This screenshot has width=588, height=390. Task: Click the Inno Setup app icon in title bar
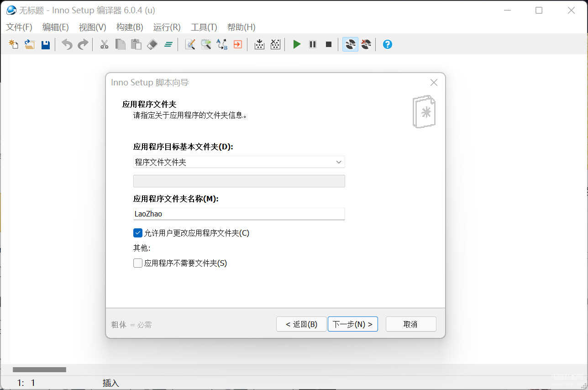point(11,10)
